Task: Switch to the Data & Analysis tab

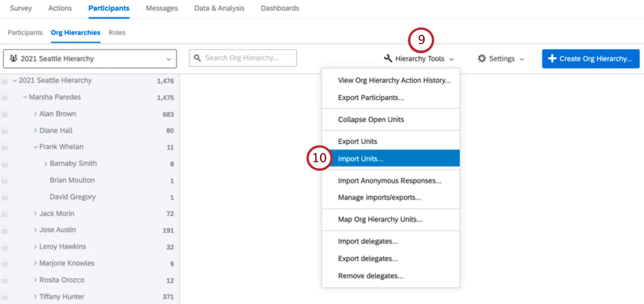Action: (x=219, y=8)
